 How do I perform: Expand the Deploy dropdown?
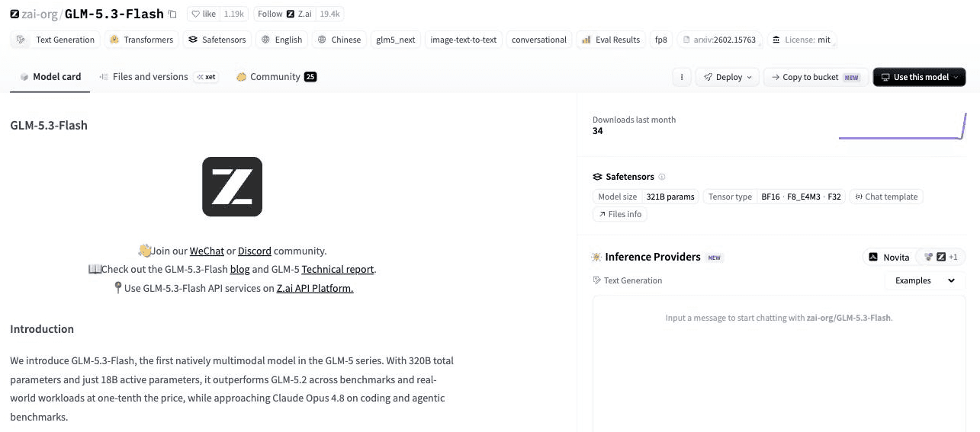(x=728, y=77)
